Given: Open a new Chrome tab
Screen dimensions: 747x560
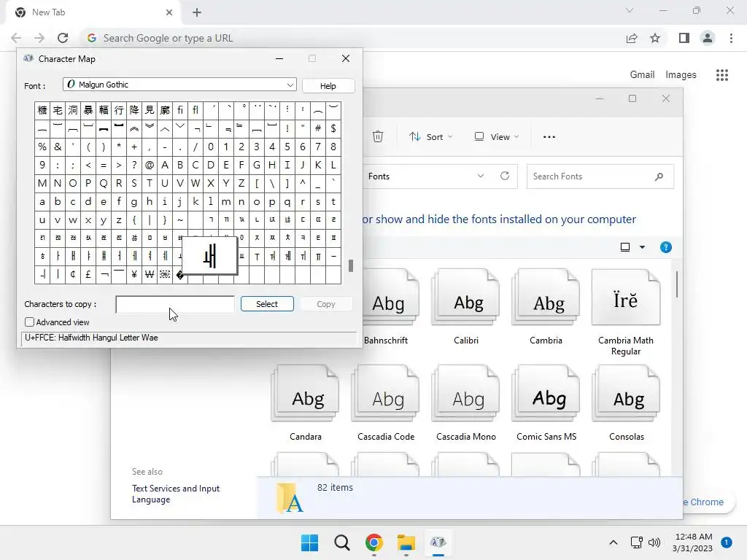Looking at the screenshot, I should click(197, 12).
